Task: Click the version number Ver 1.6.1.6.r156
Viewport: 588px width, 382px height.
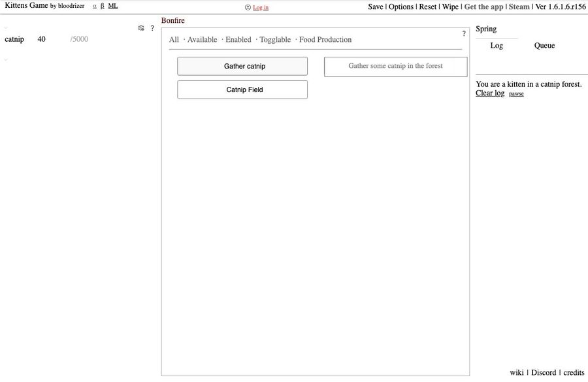Action: (561, 7)
